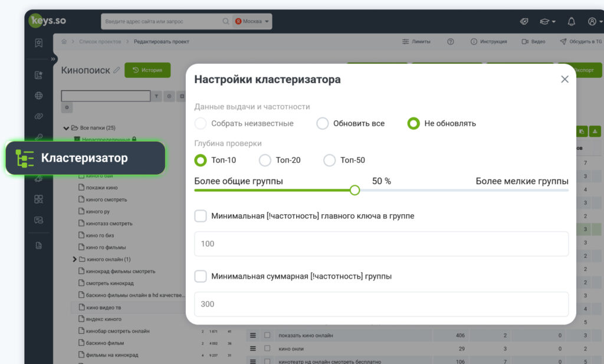Viewport: 604px width, 364px height.
Task: Open the user account menu
Action: click(x=595, y=22)
